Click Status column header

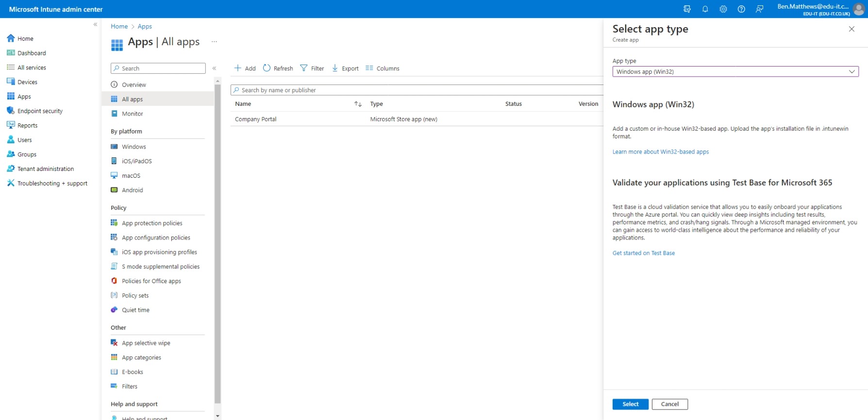pyautogui.click(x=514, y=104)
